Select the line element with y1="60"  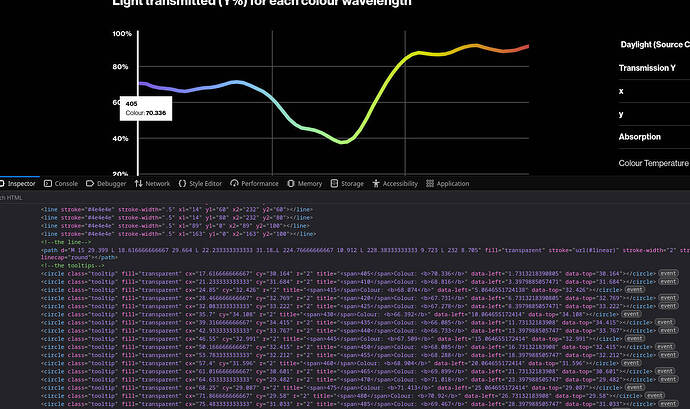click(176, 210)
